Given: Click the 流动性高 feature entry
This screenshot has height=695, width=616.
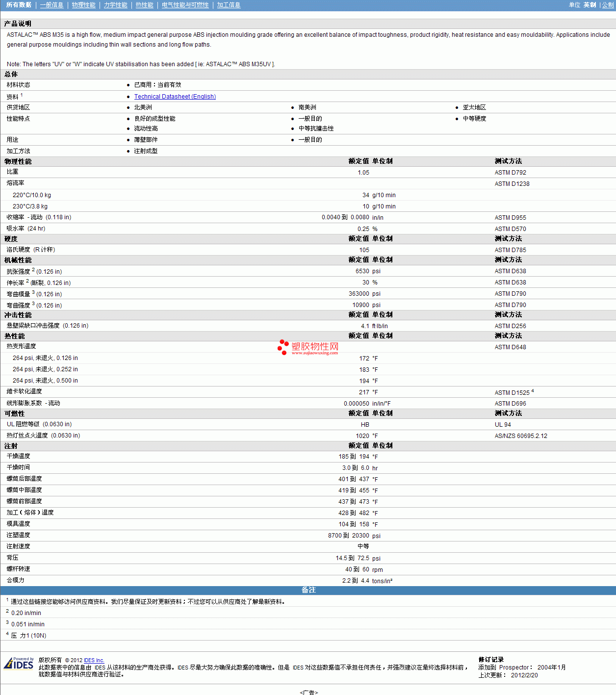Looking at the screenshot, I should click(146, 129).
